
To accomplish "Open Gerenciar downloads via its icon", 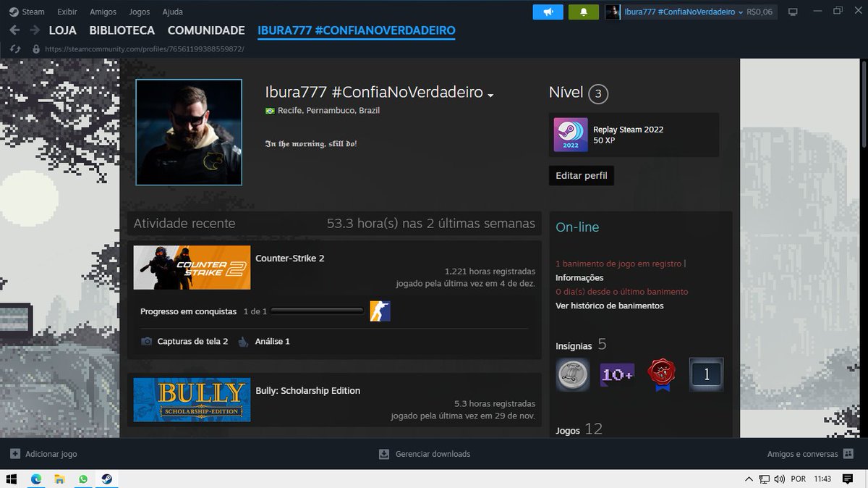I will (x=383, y=454).
